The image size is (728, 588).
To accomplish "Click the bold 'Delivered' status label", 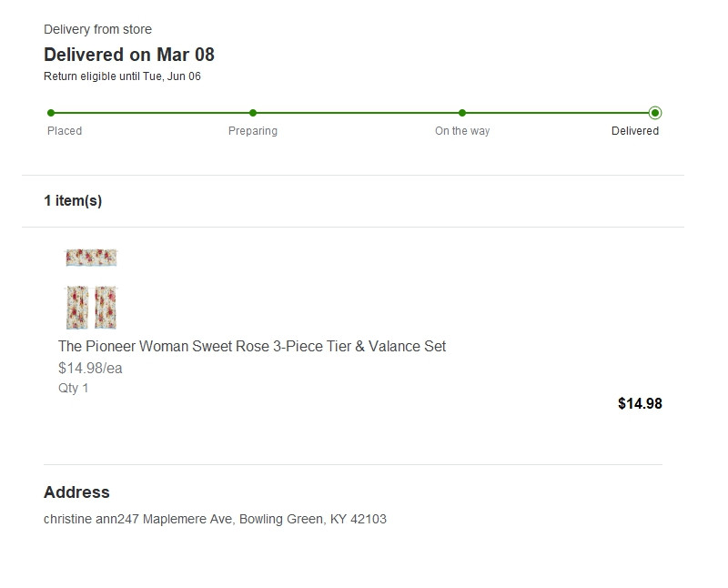I will point(635,131).
